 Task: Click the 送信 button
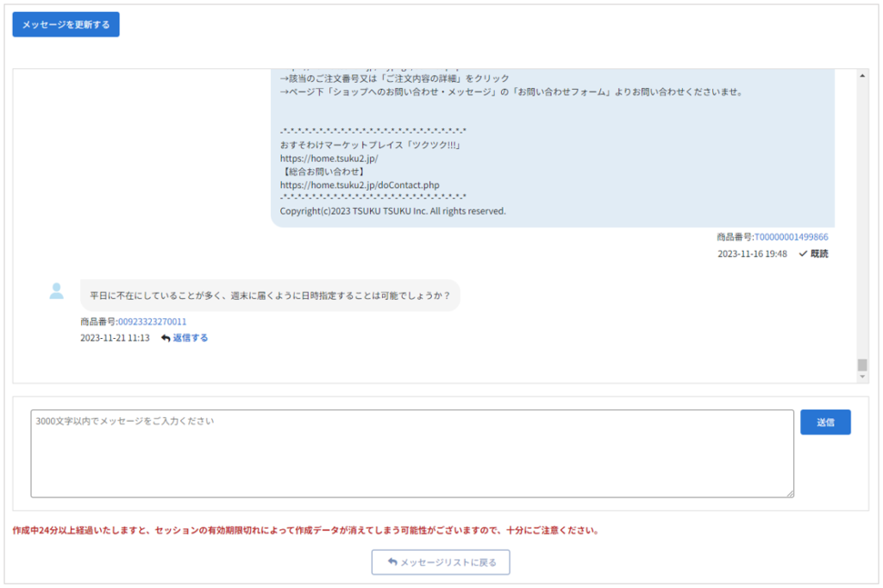[x=825, y=422]
